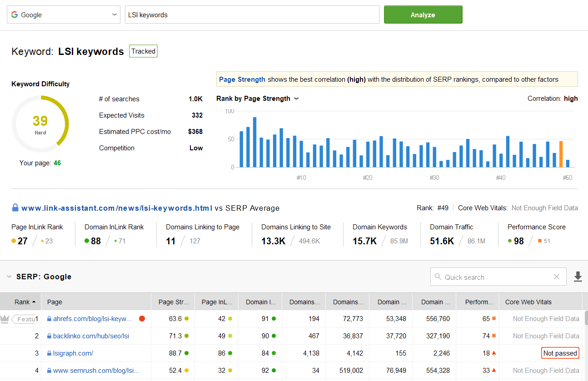The image size is (588, 381).
Task: Click the Rank: #49 label
Action: click(433, 208)
